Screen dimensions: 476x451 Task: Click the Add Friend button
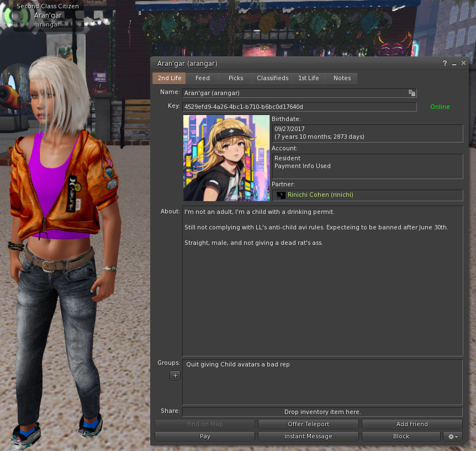[412, 424]
